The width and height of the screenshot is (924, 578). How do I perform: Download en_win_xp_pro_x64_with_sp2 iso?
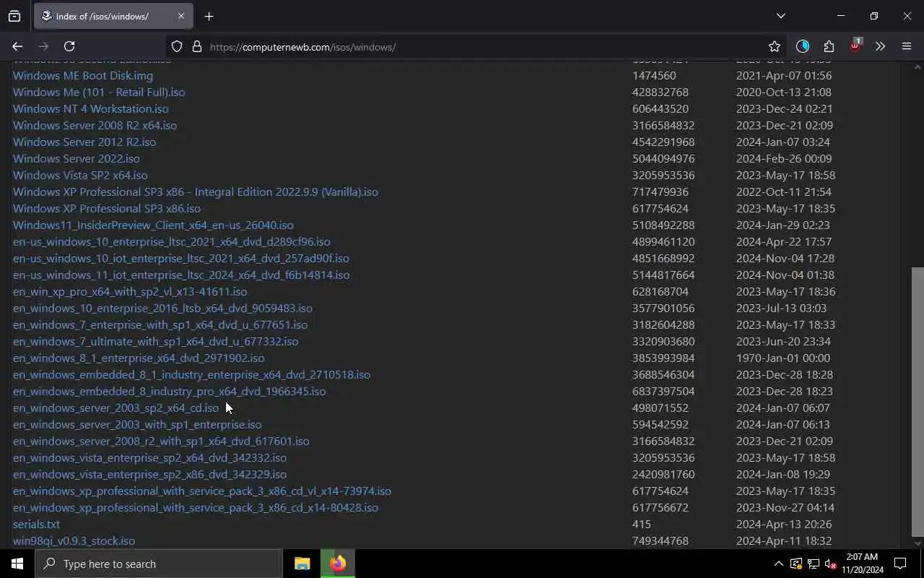click(x=130, y=291)
